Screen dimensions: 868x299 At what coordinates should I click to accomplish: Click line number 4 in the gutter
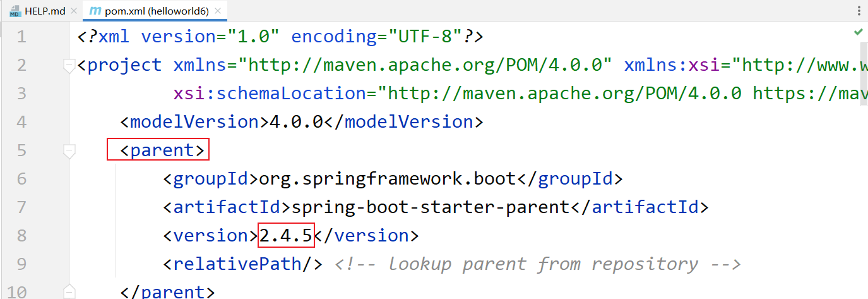[x=21, y=121]
